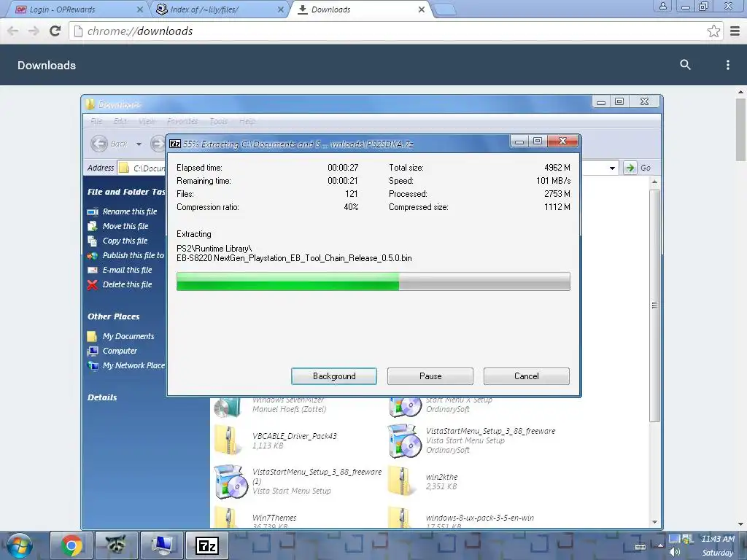This screenshot has height=560, width=747.
Task: Go back in browser history
Action: coord(13,31)
